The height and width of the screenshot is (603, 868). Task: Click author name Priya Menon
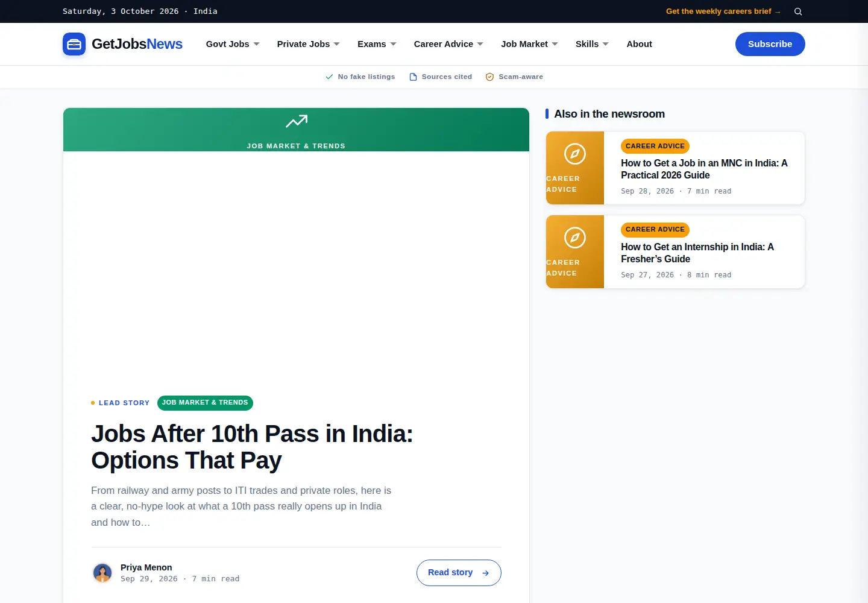coord(146,567)
